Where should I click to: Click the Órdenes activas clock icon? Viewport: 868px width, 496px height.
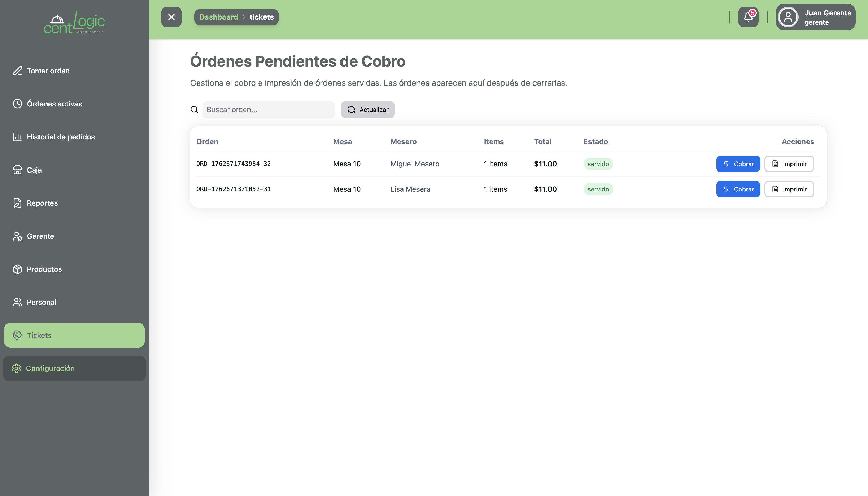(17, 104)
